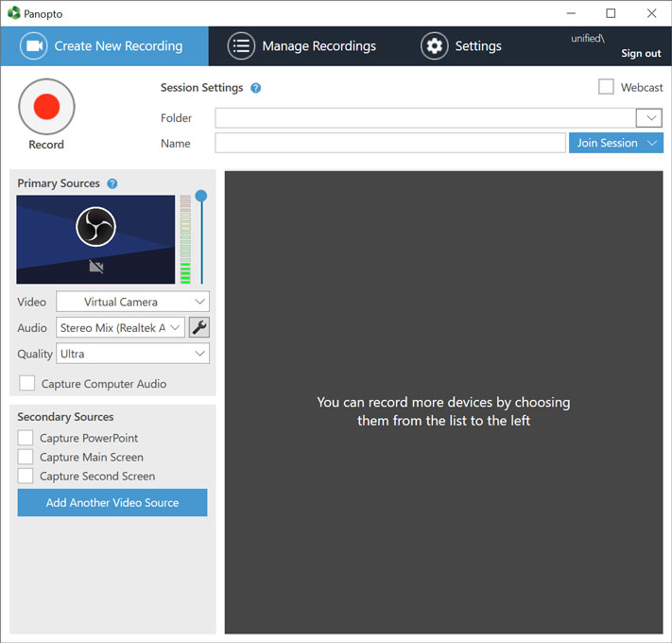Viewport: 672px width, 643px height.
Task: Click the session Name input field
Action: (x=389, y=143)
